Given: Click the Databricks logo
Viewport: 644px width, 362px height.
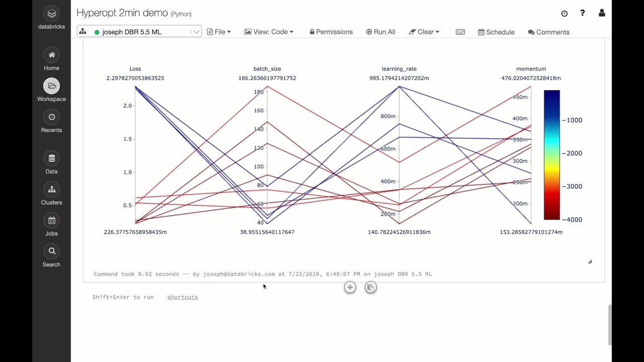Looking at the screenshot, I should click(51, 14).
